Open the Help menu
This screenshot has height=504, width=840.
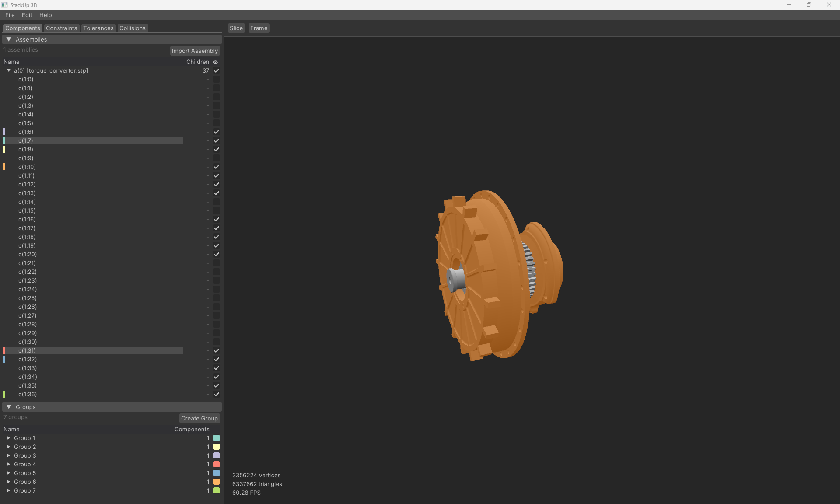click(x=45, y=15)
